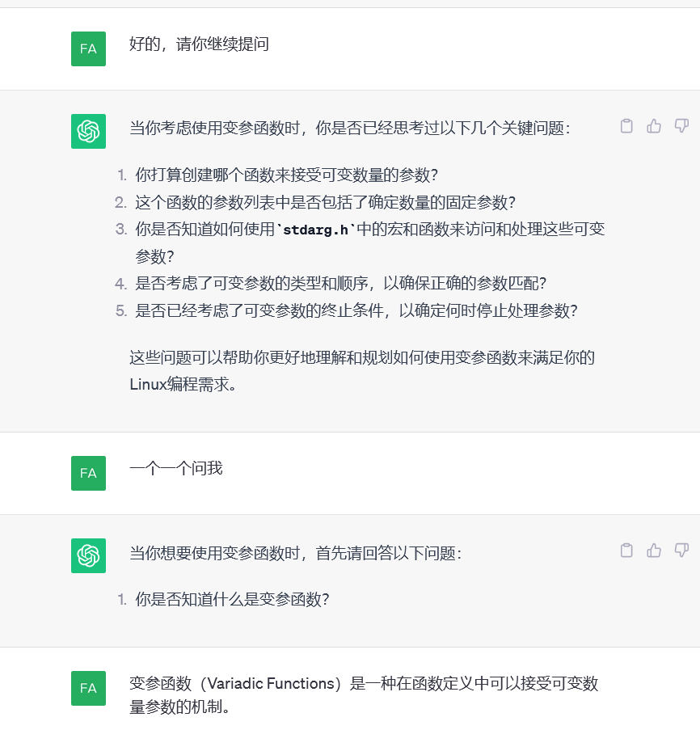Click list item about 固定参数 in parameter list
Image resolution: width=700 pixels, height=751 pixels.
coord(325,202)
